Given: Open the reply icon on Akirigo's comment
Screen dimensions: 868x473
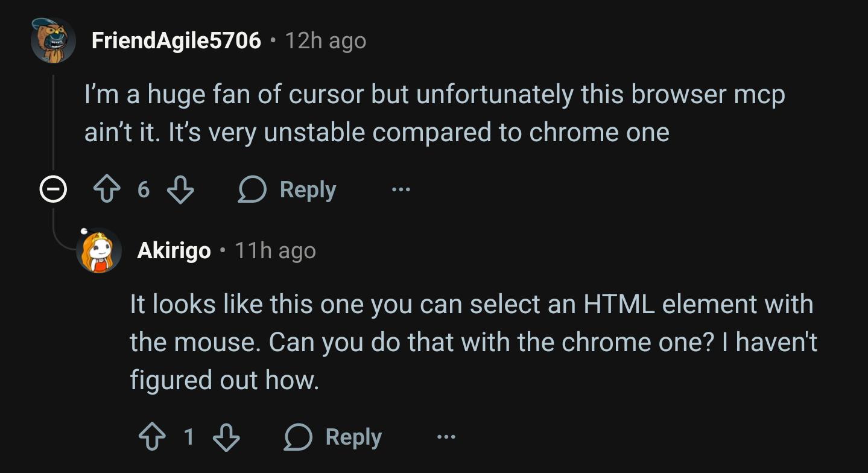Looking at the screenshot, I should coord(299,436).
